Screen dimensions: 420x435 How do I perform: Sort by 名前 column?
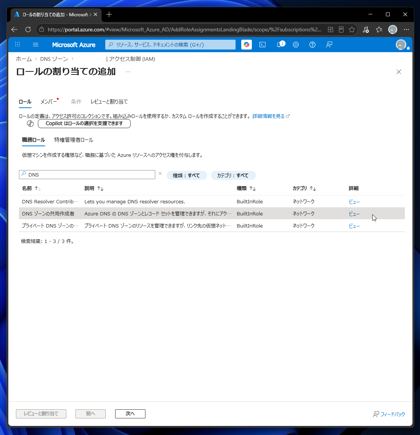coord(31,188)
